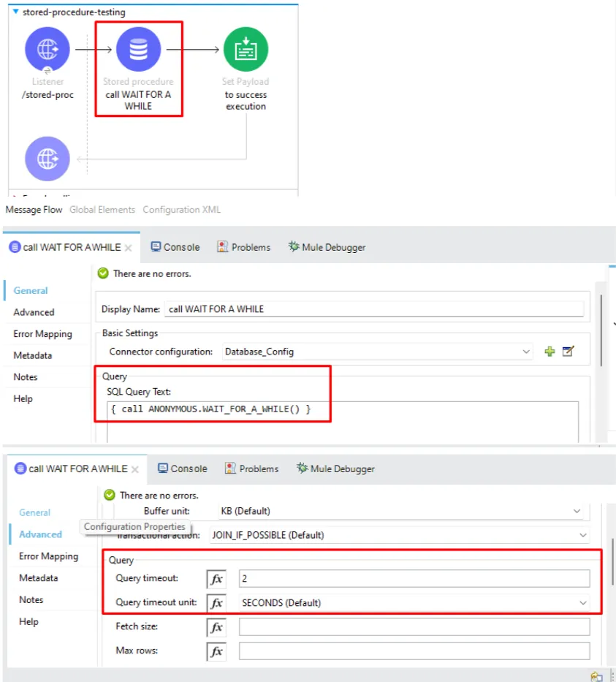
Task: Open Help section in upper panel
Action: pyautogui.click(x=23, y=399)
